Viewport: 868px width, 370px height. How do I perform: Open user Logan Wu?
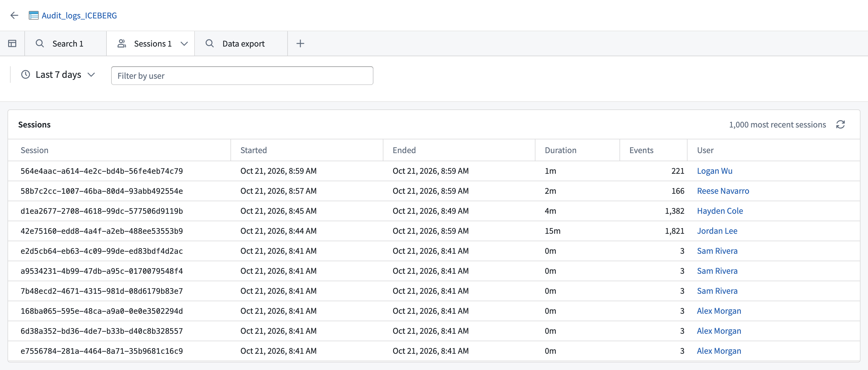coord(714,171)
